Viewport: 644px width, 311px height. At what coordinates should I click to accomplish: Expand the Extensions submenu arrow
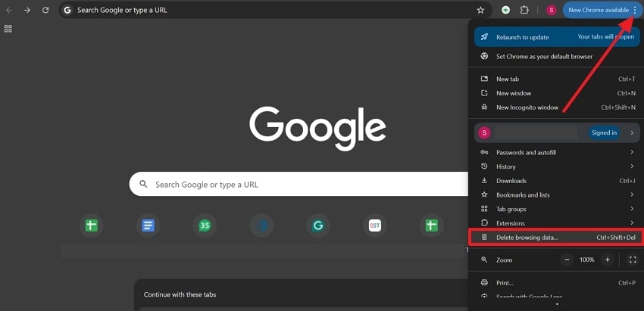tap(632, 222)
